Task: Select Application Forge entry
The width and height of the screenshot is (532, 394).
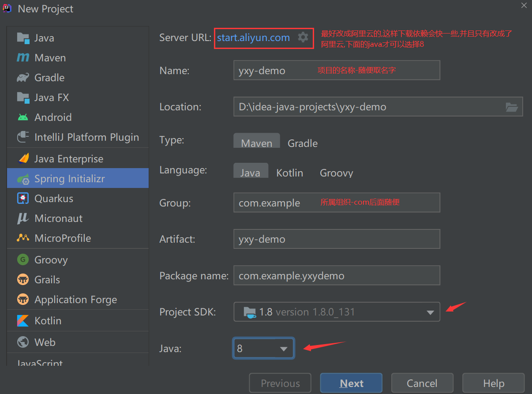Action: [x=78, y=300]
